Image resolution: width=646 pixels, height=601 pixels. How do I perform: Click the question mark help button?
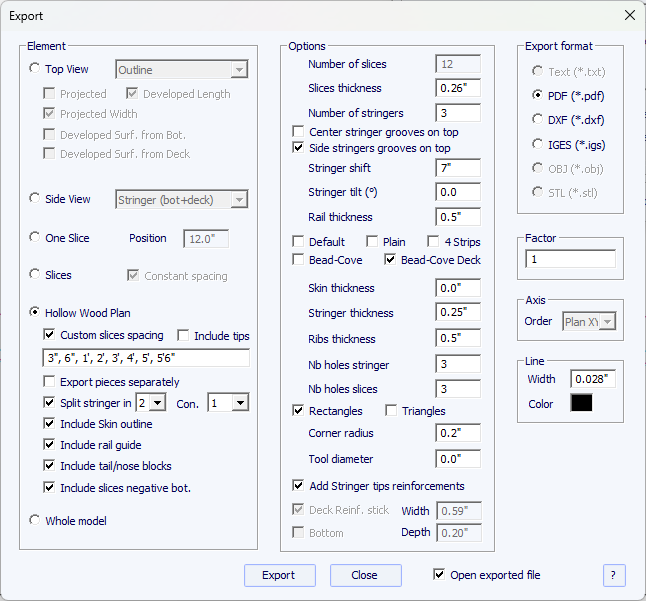pyautogui.click(x=614, y=575)
